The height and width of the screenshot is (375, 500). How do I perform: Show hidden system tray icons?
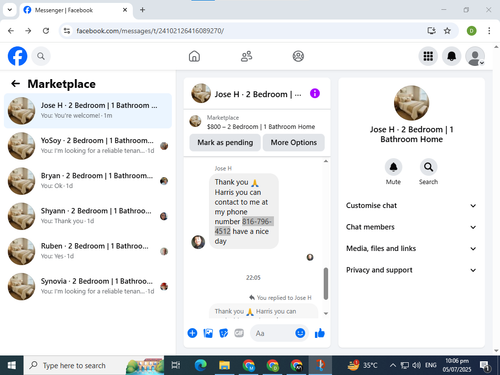tap(393, 365)
